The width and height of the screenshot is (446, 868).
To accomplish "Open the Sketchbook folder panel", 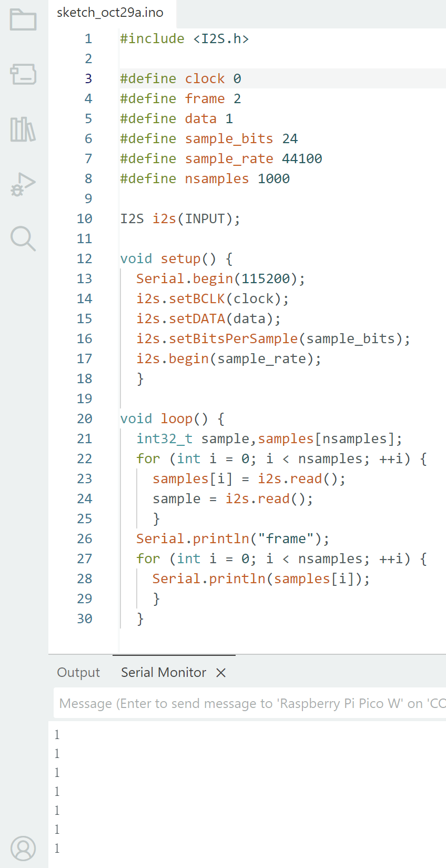I will click(x=23, y=20).
